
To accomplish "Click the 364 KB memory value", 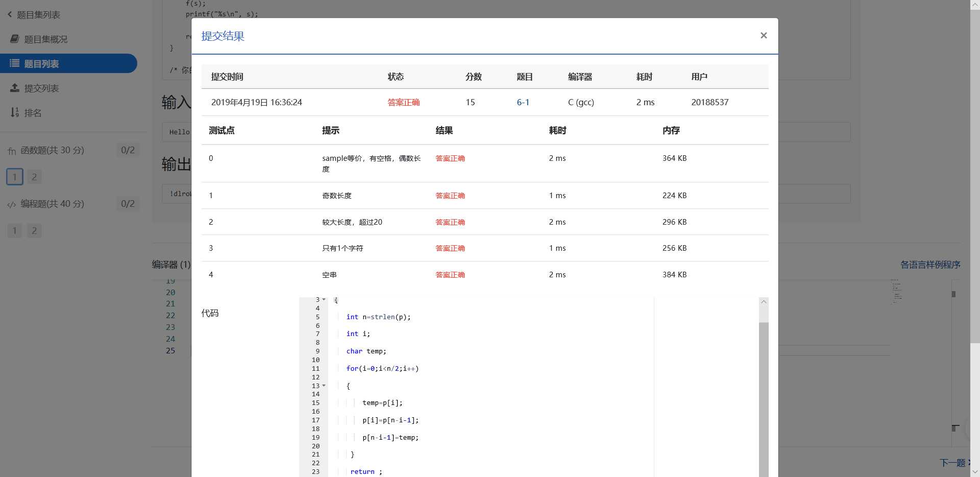I will pyautogui.click(x=674, y=158).
